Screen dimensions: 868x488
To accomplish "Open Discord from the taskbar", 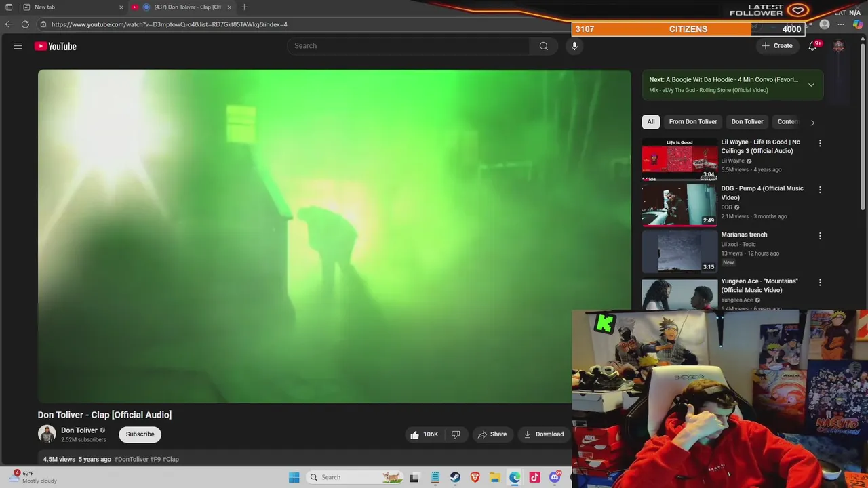I will tap(555, 477).
